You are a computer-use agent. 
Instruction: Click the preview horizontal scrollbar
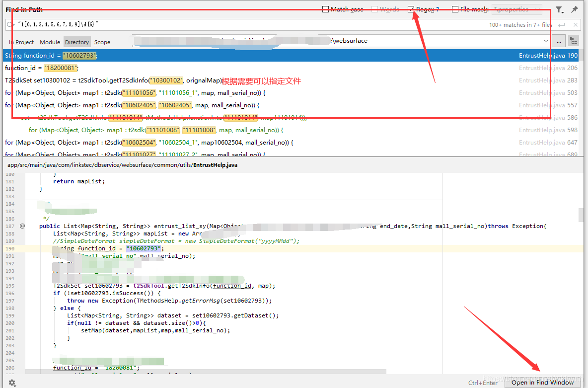pyautogui.click(x=206, y=372)
